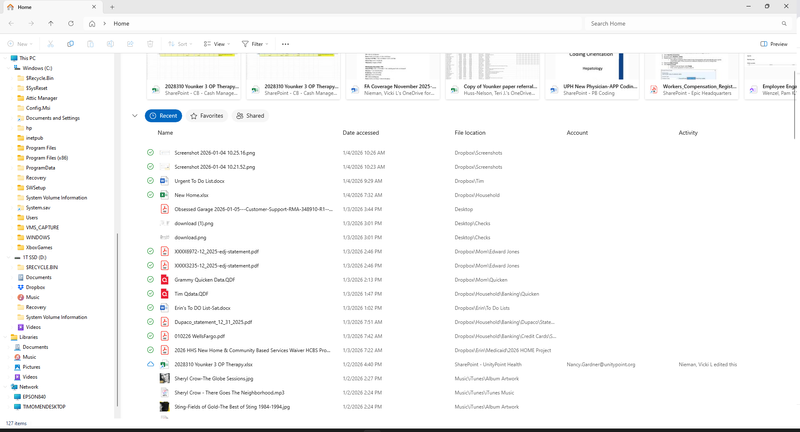Click the Home icon in address bar
The height and width of the screenshot is (432, 800).
coord(92,23)
